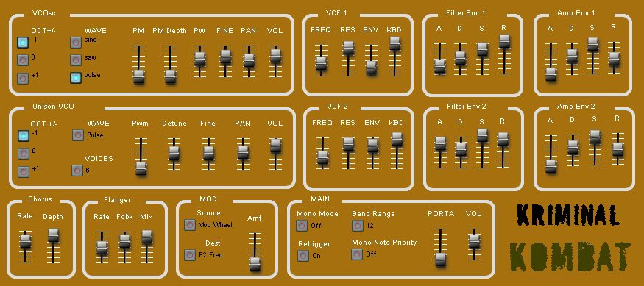The height and width of the screenshot is (286, 644).
Task: Cycle the Unison VCO wave Pulse selector
Action: [x=78, y=135]
